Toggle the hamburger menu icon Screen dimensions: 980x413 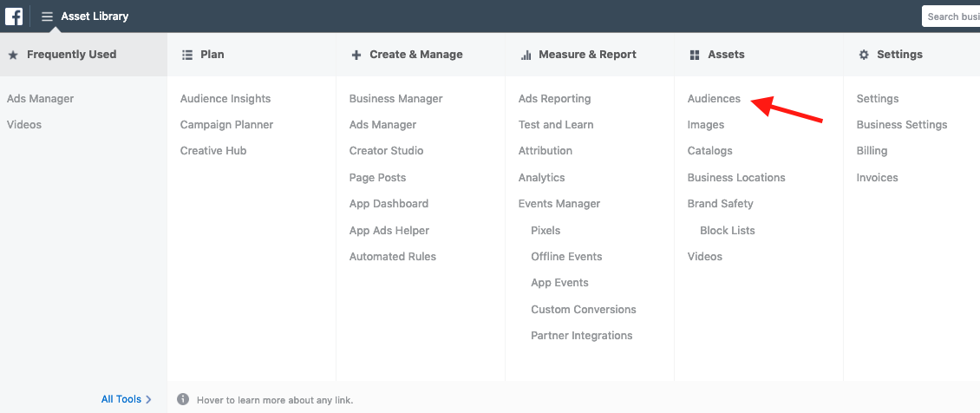48,16
